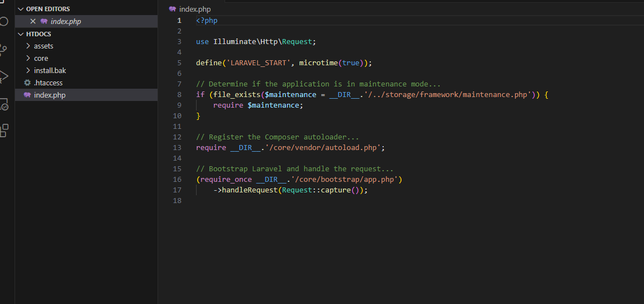The height and width of the screenshot is (304, 644).
Task: Click the handleRequest method name
Action: point(250,190)
